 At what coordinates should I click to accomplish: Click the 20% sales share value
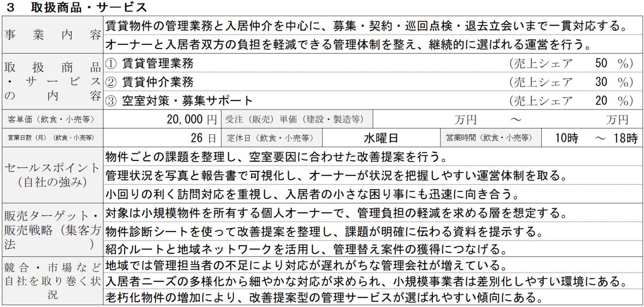601,101
